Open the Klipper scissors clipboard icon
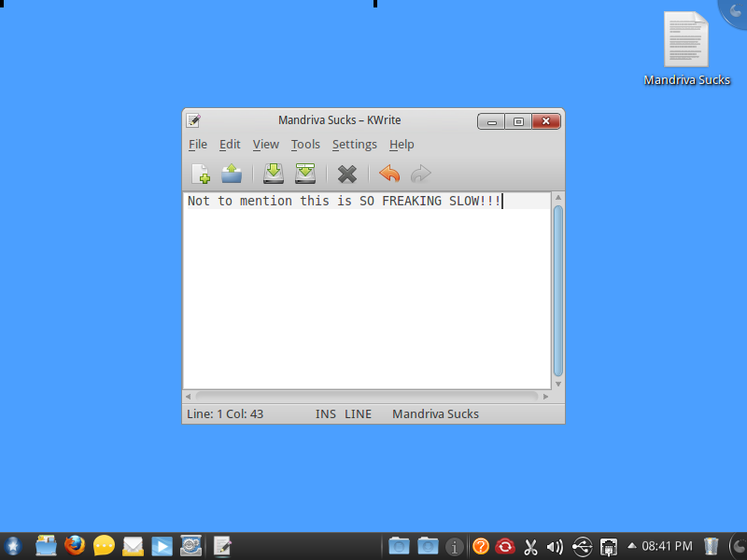The width and height of the screenshot is (747, 560). [530, 547]
